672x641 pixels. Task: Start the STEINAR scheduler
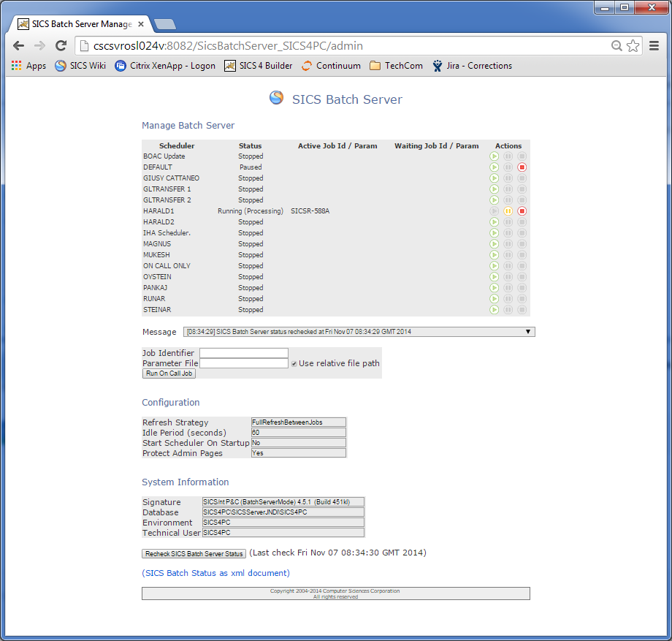click(495, 309)
